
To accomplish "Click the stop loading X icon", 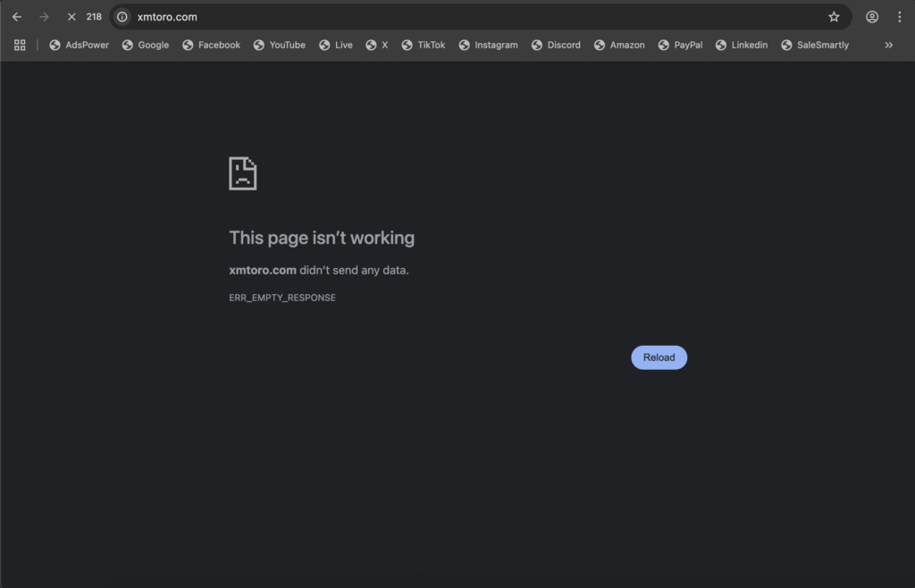I will tap(71, 17).
